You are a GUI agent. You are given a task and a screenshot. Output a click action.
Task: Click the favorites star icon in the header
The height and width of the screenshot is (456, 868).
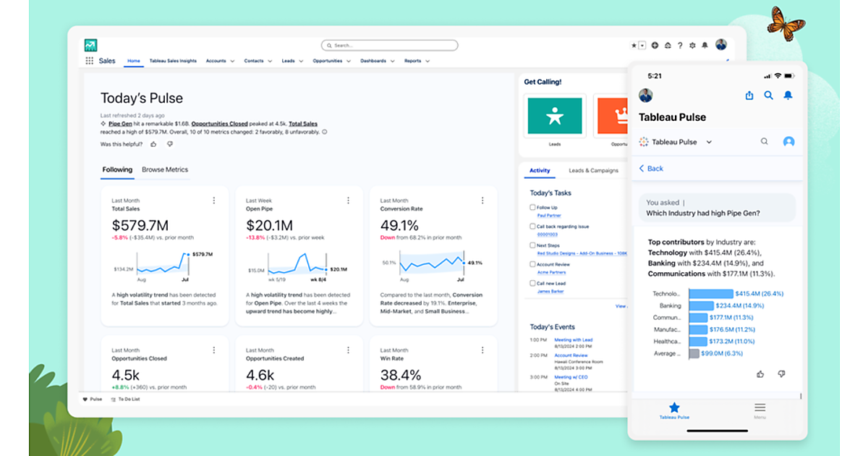click(x=634, y=45)
